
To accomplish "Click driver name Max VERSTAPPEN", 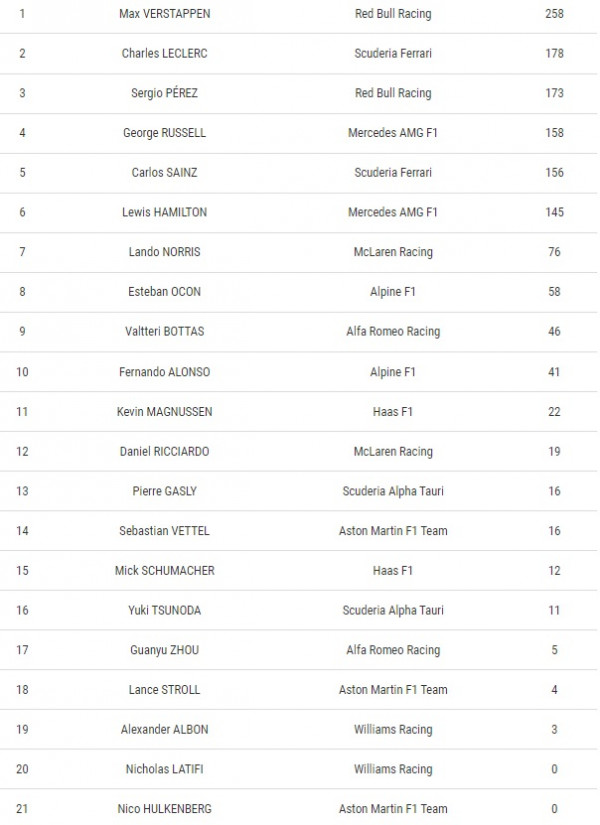I will pos(164,14).
